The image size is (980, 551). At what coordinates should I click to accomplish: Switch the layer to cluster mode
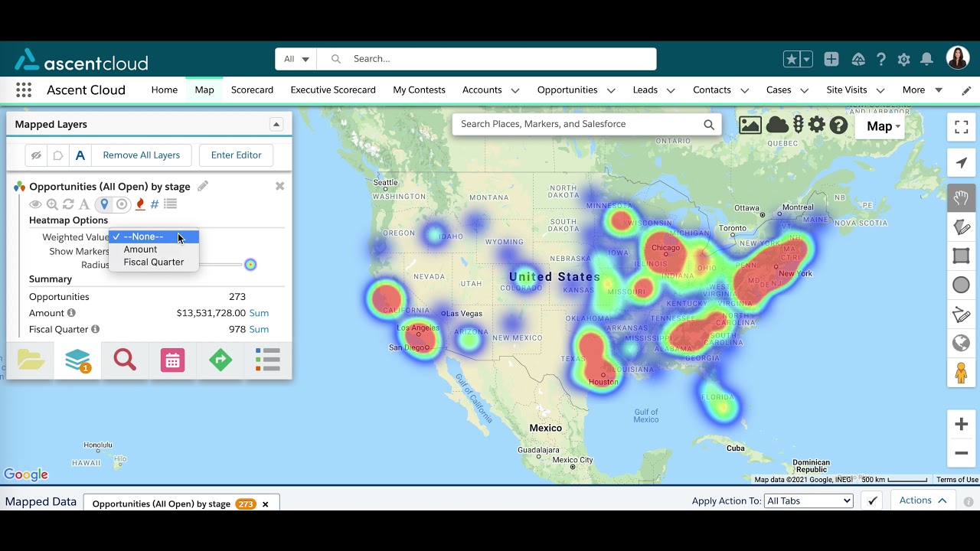coord(122,204)
